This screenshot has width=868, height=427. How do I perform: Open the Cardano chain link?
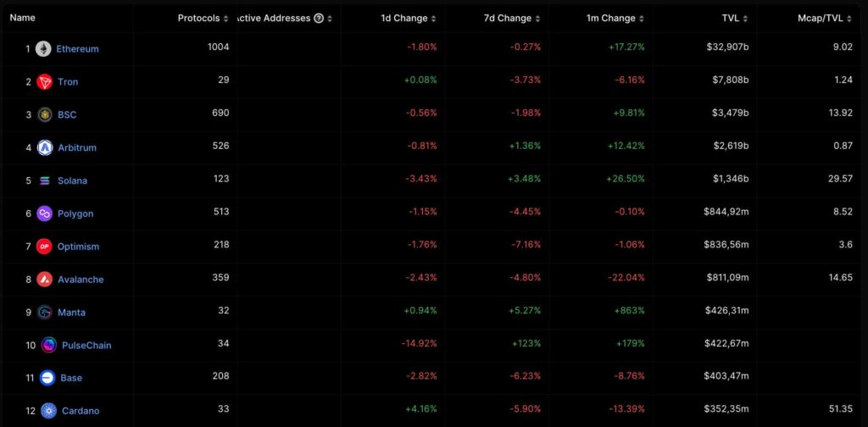click(80, 411)
